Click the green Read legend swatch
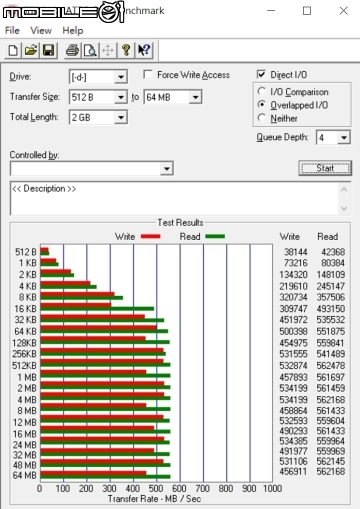 click(215, 236)
